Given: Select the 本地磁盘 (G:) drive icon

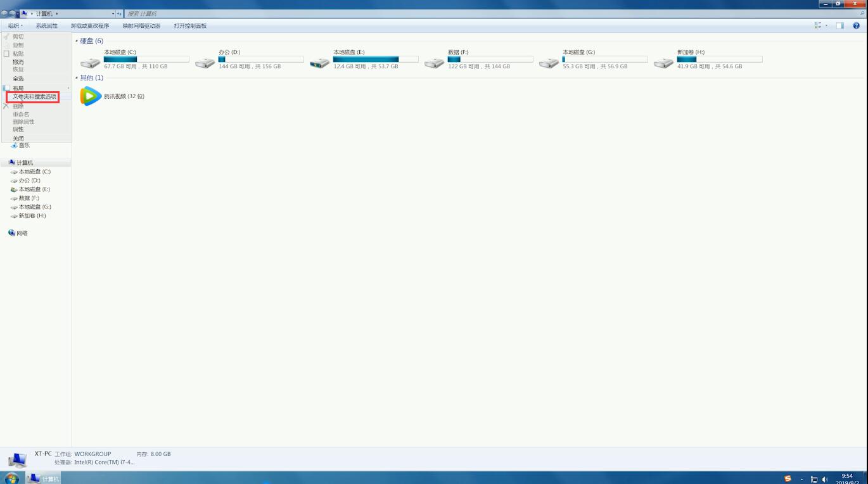Looking at the screenshot, I should (549, 63).
